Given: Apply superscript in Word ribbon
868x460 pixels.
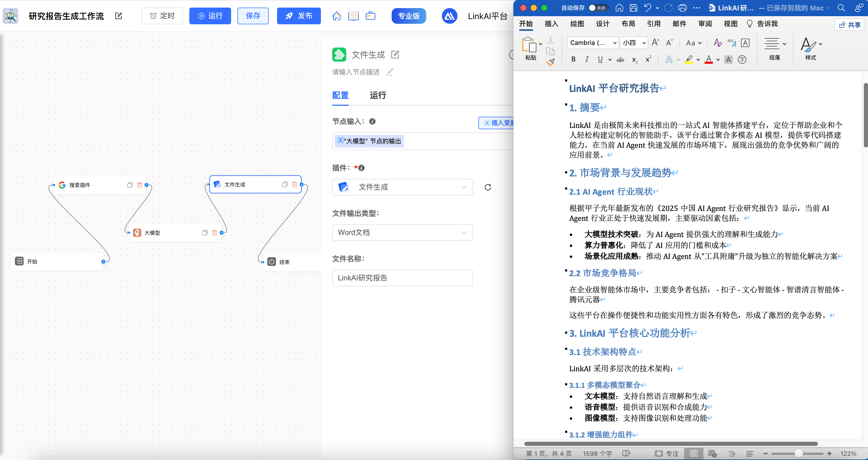Looking at the screenshot, I should click(x=648, y=59).
